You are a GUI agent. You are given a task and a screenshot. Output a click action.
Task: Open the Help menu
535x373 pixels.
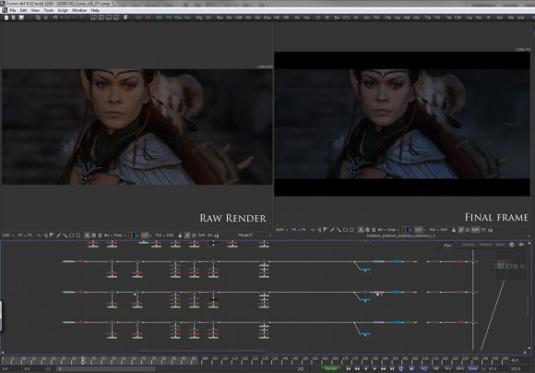point(95,10)
